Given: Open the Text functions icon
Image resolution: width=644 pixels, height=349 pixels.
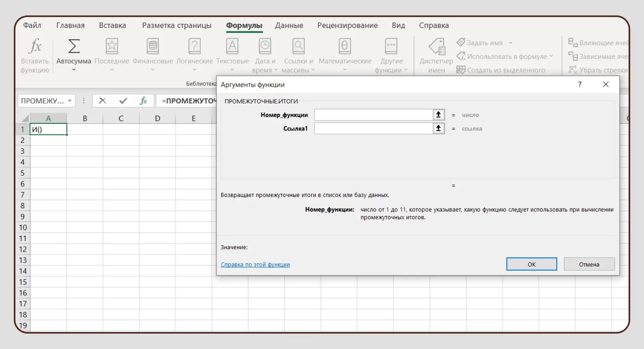Looking at the screenshot, I should pos(232,46).
